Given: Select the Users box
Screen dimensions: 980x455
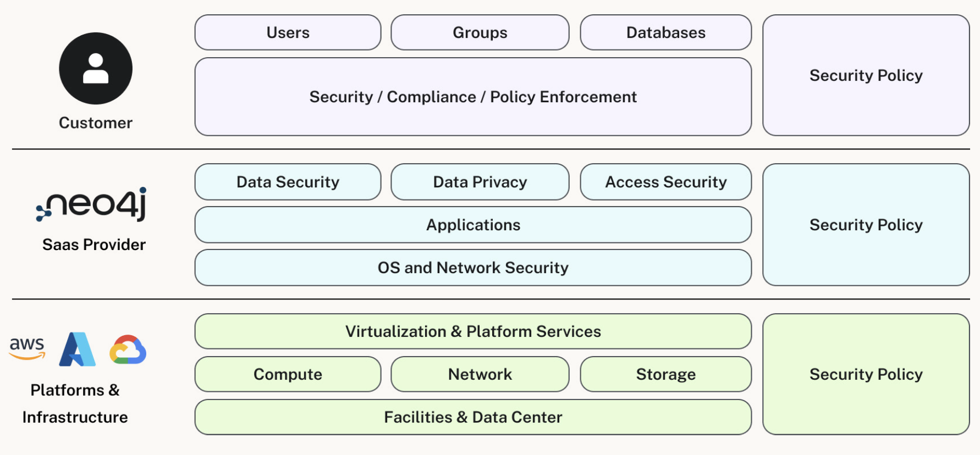Looking at the screenshot, I should (288, 33).
